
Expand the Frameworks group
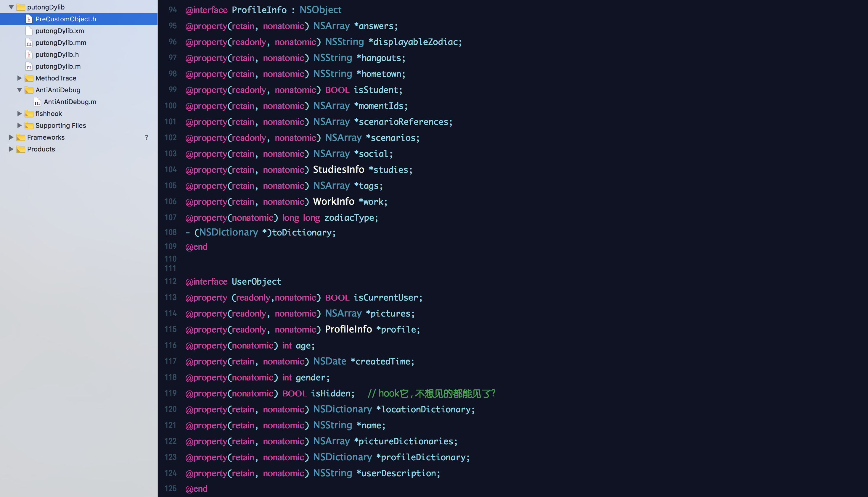[11, 138]
